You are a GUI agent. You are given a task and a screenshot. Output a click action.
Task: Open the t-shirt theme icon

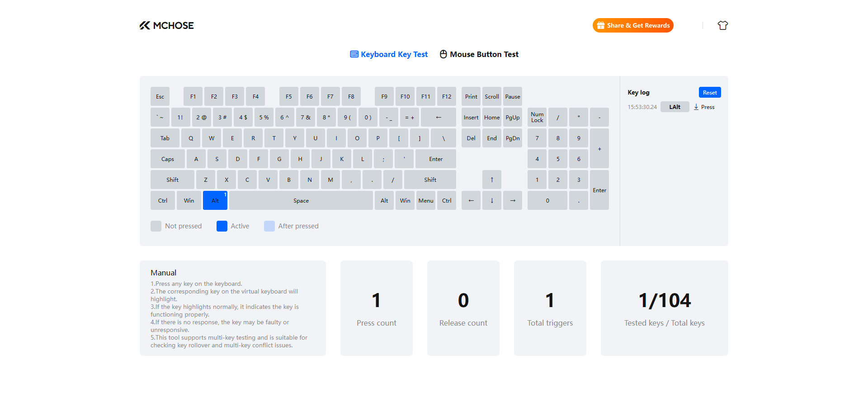pos(722,25)
